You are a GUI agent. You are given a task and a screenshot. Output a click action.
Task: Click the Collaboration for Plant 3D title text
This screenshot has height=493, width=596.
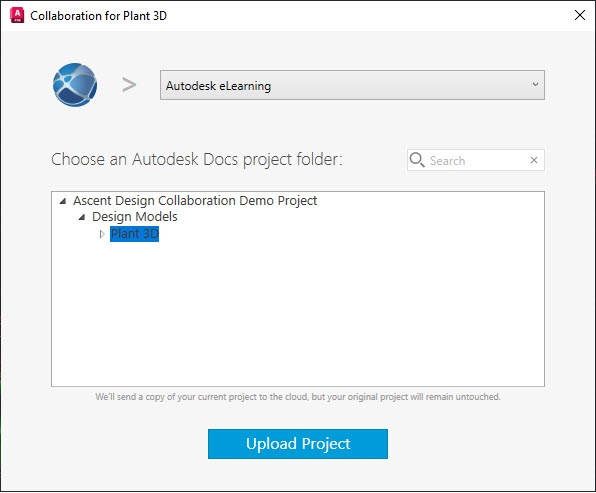(x=98, y=16)
